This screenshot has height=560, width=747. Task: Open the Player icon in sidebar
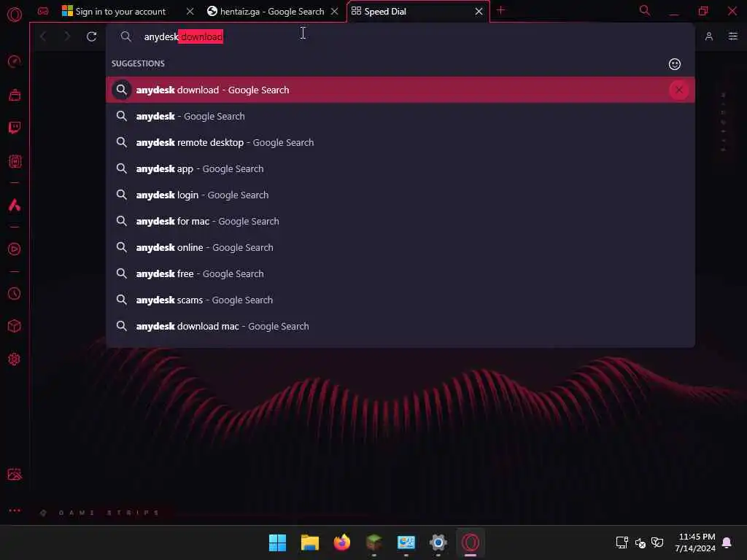tap(15, 249)
